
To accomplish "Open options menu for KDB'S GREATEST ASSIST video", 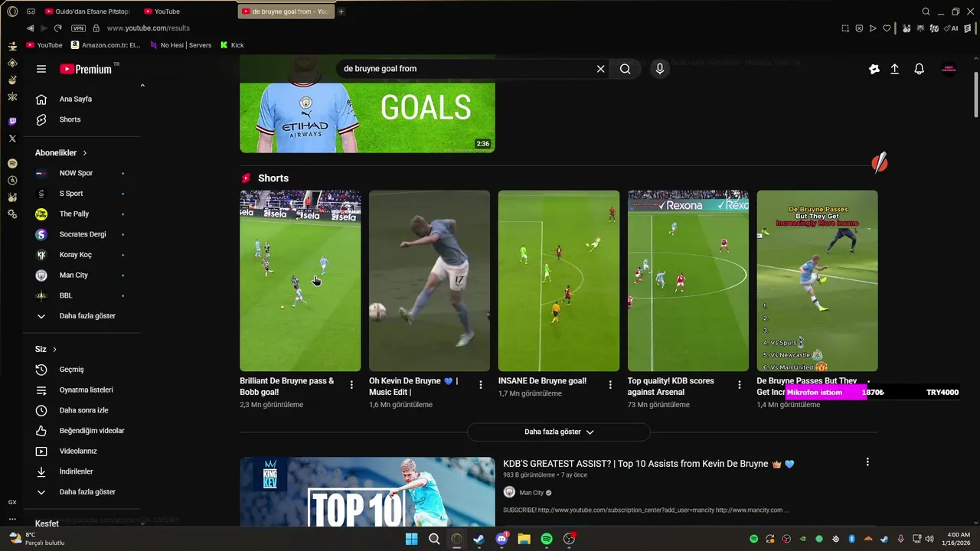I will pos(867,462).
